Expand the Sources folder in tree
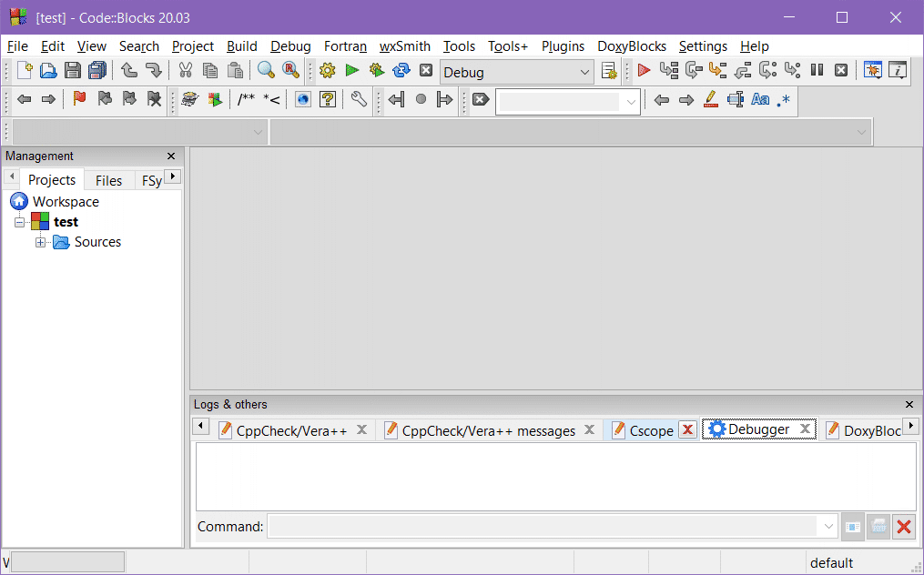The image size is (924, 575). pos(40,242)
